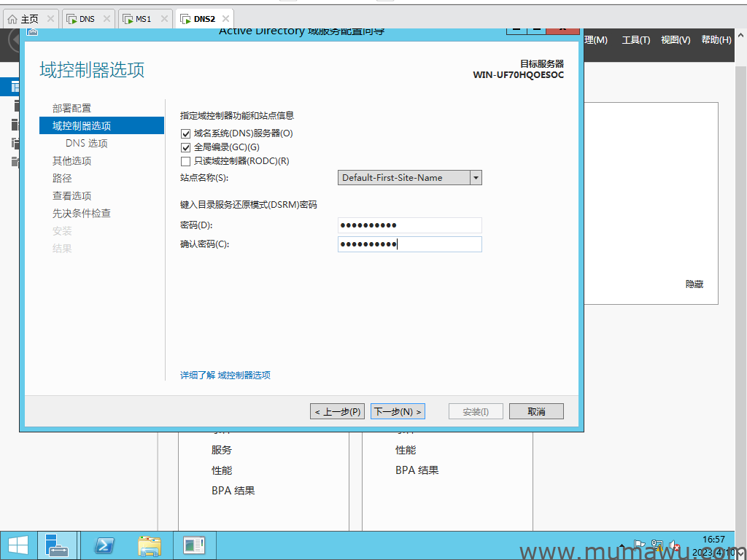Image resolution: width=747 pixels, height=560 pixels.
Task: Click the muted speaker tray icon
Action: click(x=674, y=545)
